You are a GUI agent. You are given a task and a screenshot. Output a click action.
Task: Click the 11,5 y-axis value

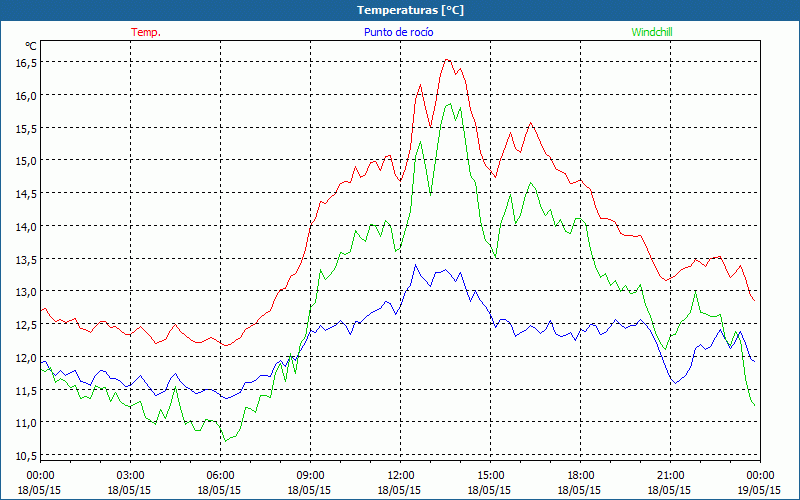pyautogui.click(x=27, y=390)
